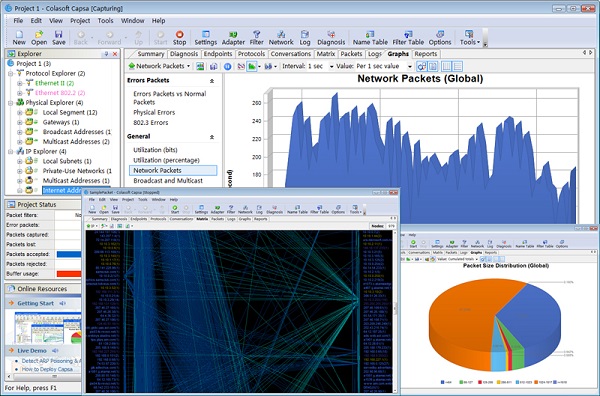Open the Diagnosis settings icon
The width and height of the screenshot is (600, 396).
tap(331, 38)
